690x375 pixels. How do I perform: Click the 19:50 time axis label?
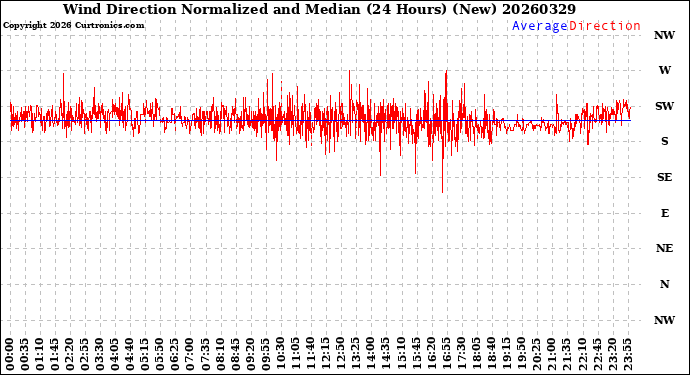tap(520, 355)
